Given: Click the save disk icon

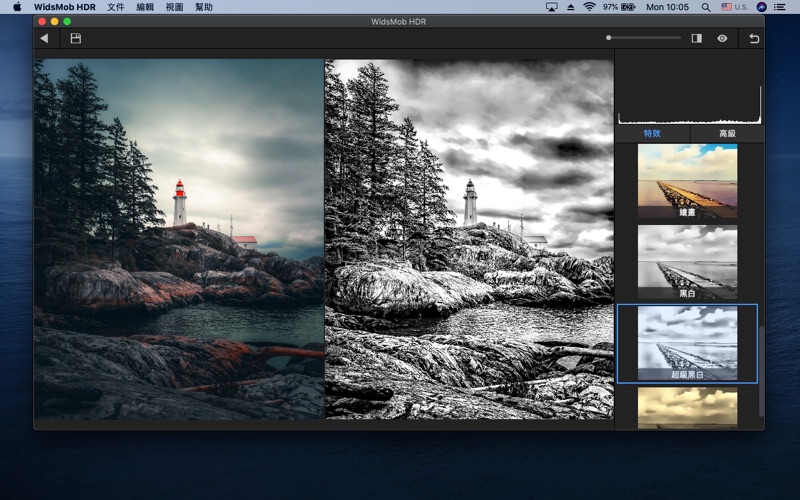Looking at the screenshot, I should click(x=76, y=38).
